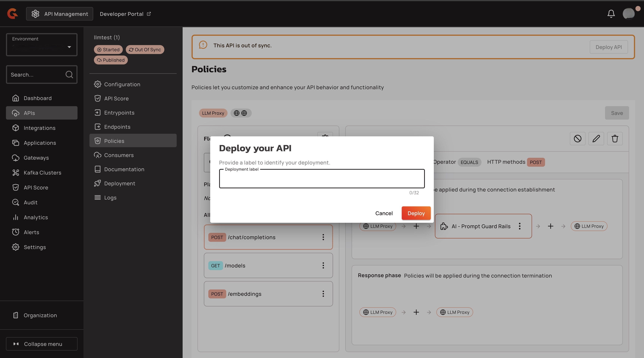The image size is (644, 358).
Task: Open the user avatar menu
Action: coord(629,13)
